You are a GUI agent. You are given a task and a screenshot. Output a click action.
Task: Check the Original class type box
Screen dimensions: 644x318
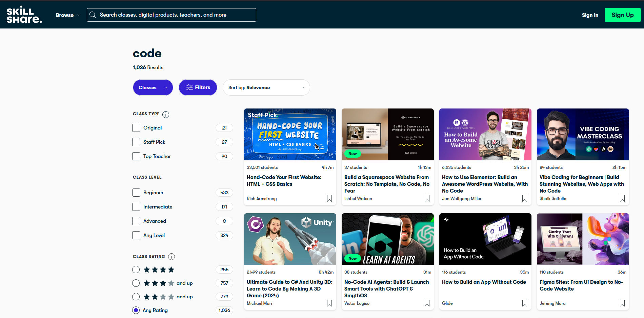click(136, 128)
